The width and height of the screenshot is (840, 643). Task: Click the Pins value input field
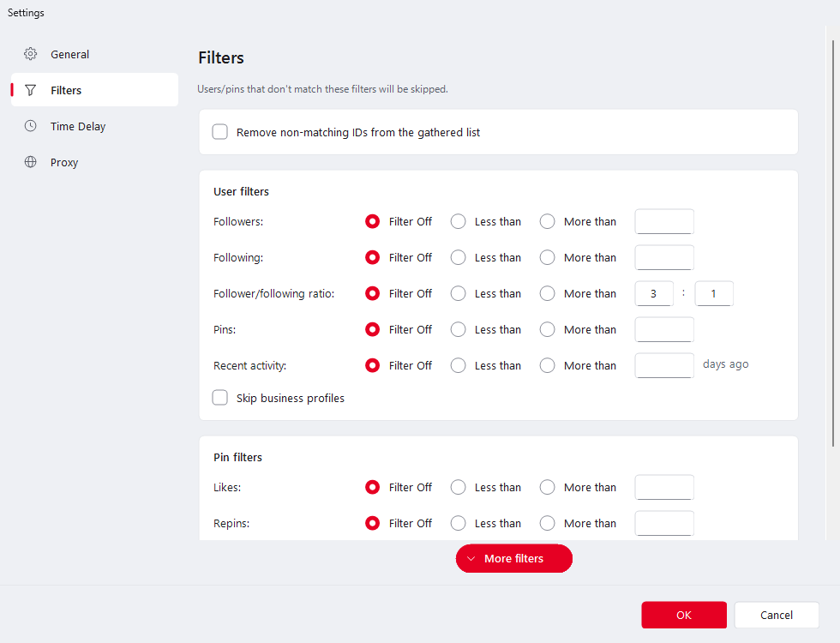coord(664,329)
